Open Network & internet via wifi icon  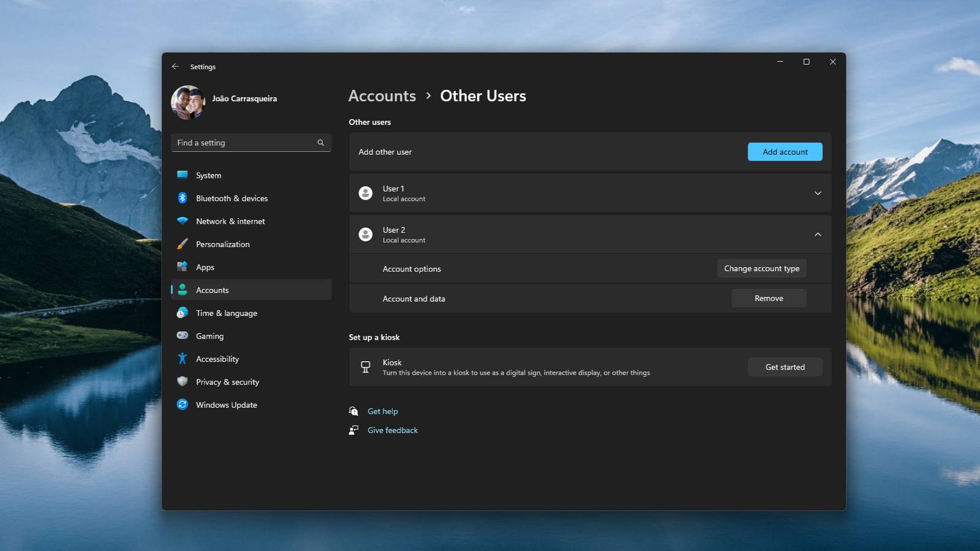click(x=183, y=221)
